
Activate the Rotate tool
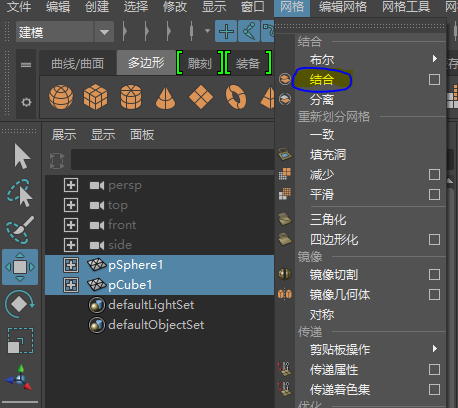(19, 304)
